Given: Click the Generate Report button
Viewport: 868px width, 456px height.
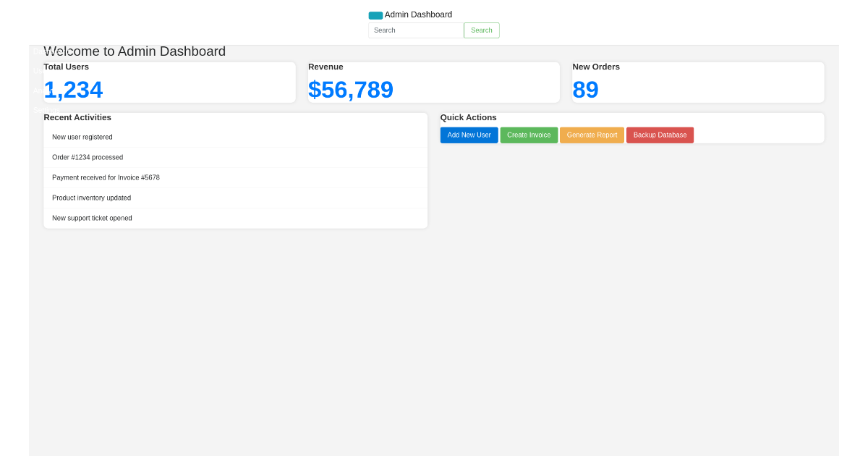Looking at the screenshot, I should 592,135.
